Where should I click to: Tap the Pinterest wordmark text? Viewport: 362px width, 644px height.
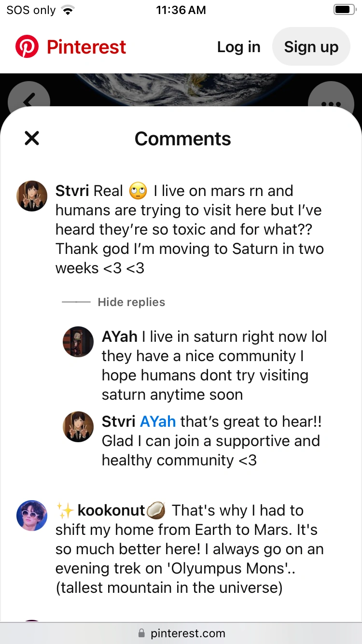point(86,47)
